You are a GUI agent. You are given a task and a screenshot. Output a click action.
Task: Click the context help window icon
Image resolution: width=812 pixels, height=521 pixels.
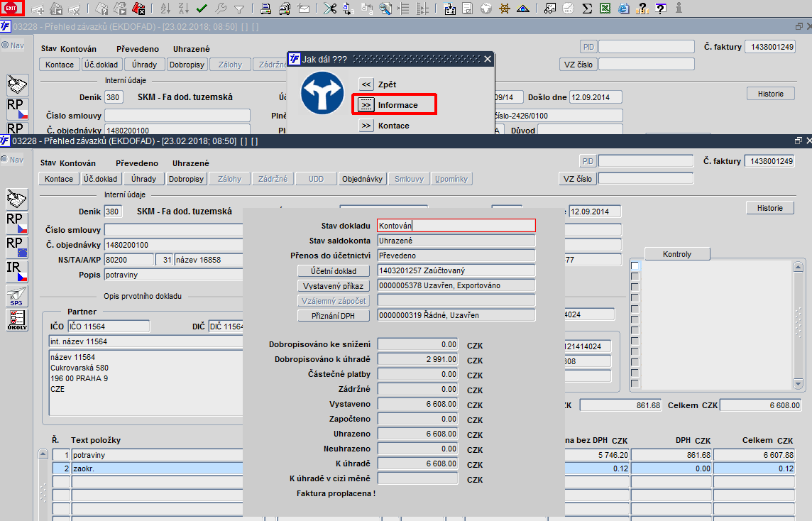661,8
